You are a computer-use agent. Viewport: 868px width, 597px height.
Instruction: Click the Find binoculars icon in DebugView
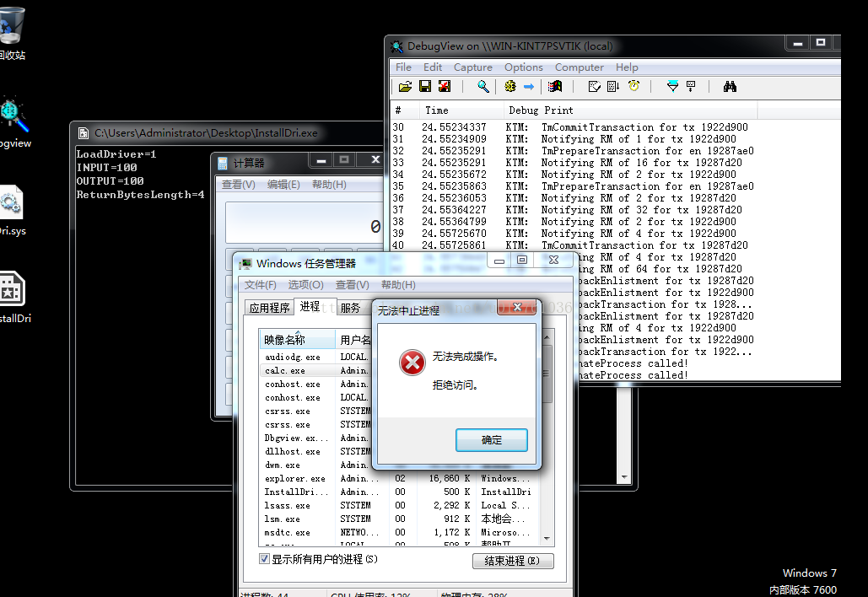click(x=730, y=86)
